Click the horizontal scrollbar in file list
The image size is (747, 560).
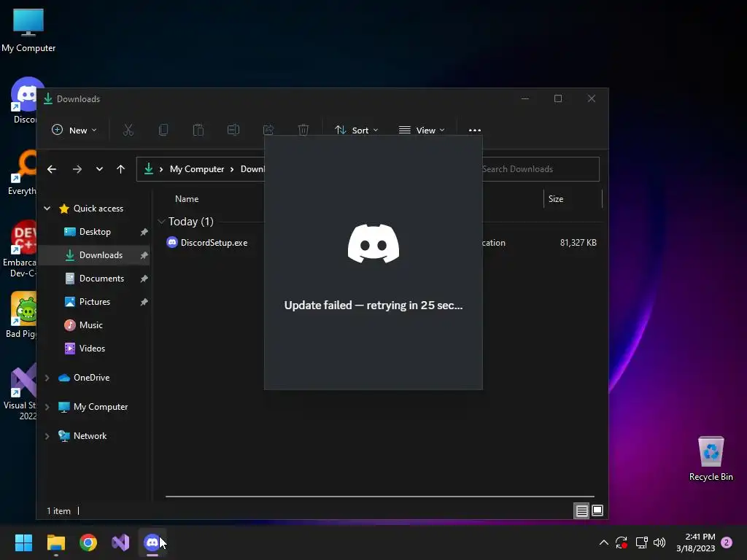coord(379,496)
